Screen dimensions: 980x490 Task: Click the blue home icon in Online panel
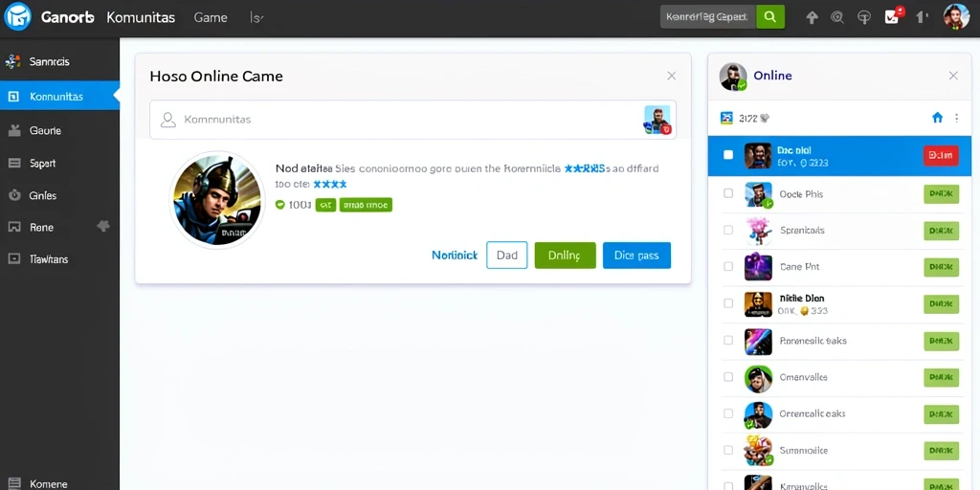937,118
